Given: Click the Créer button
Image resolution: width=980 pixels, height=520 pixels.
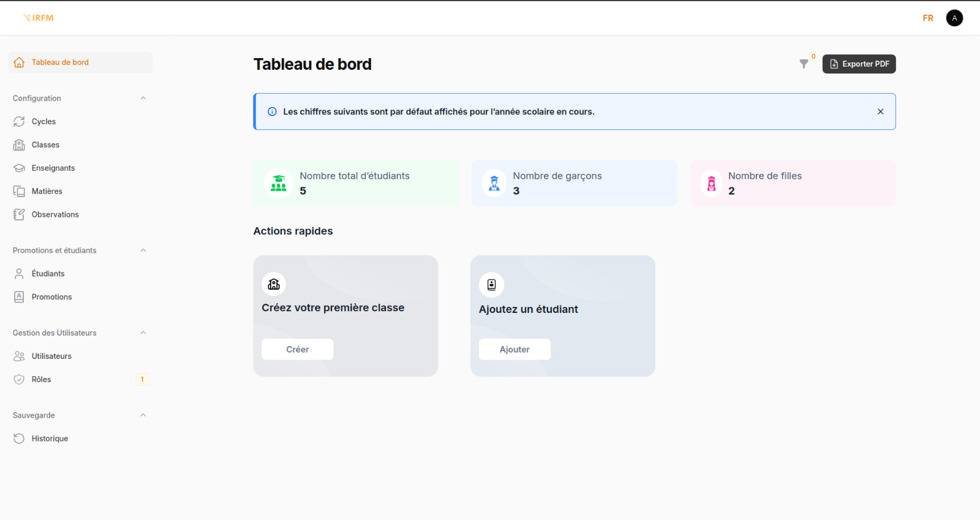Looking at the screenshot, I should [x=297, y=349].
